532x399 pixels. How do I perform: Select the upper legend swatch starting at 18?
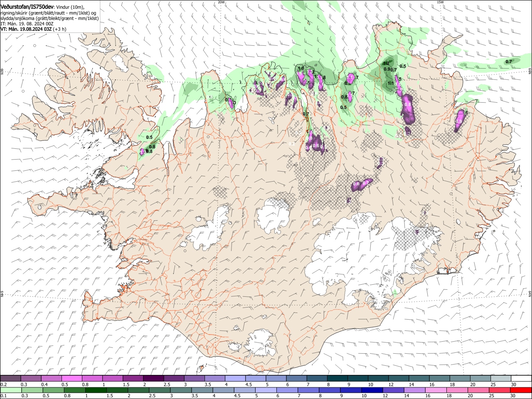point(460,378)
